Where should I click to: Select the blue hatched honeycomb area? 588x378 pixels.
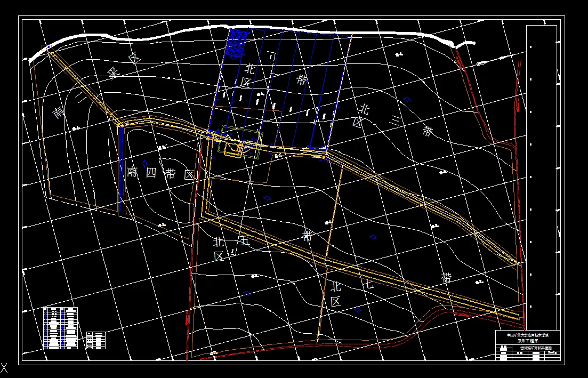tap(237, 44)
